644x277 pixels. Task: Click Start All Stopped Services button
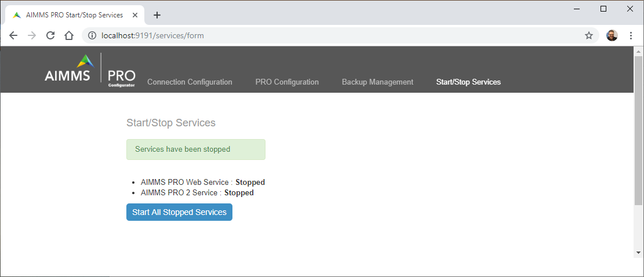(x=180, y=212)
